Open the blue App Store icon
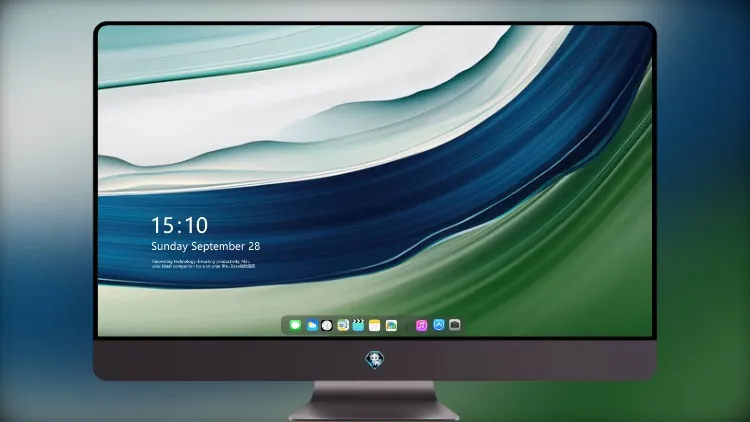 point(439,325)
